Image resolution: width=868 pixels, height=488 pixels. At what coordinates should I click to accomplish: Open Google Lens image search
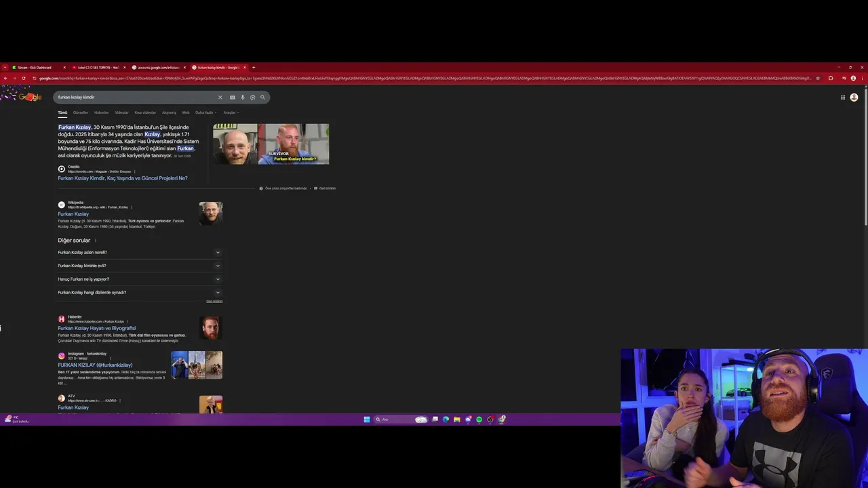click(x=252, y=97)
